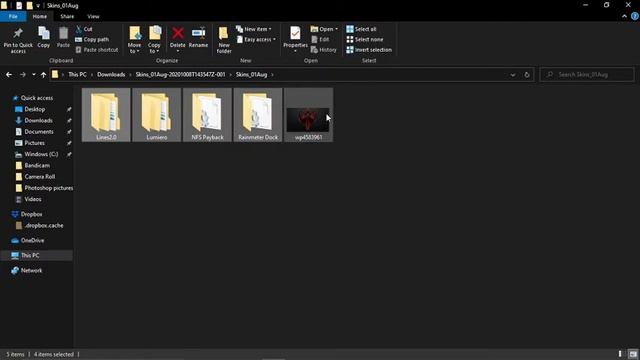The height and width of the screenshot is (360, 640).
Task: Open Videos in the sidebar
Action: 33,199
